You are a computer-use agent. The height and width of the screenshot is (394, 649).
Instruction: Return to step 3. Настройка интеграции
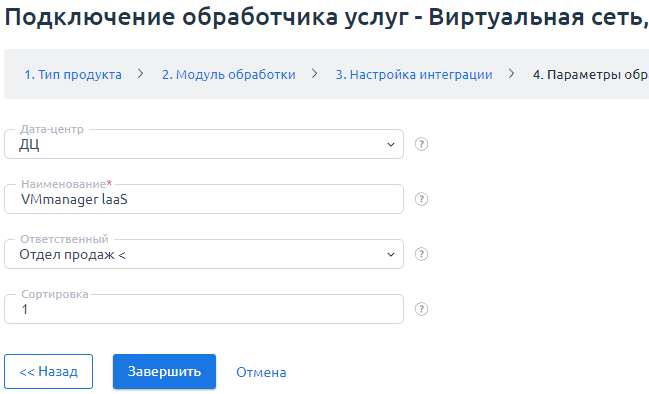pyautogui.click(x=414, y=74)
